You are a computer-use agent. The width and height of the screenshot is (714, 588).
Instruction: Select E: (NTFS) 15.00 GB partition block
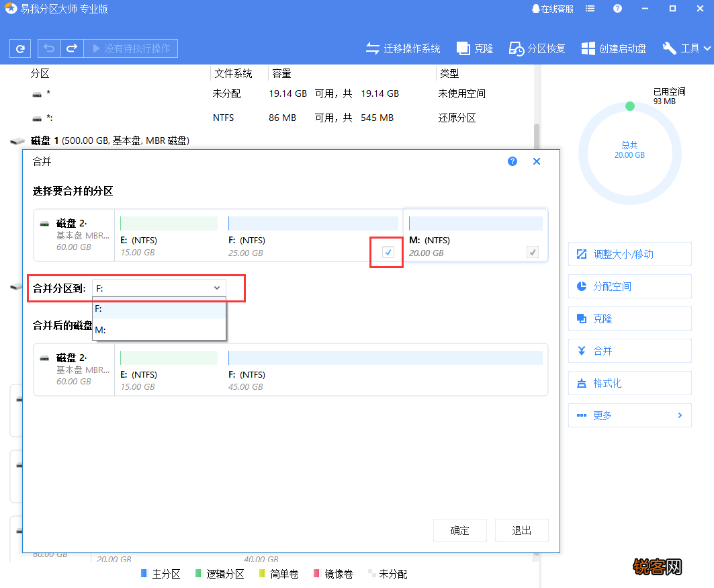click(169, 236)
